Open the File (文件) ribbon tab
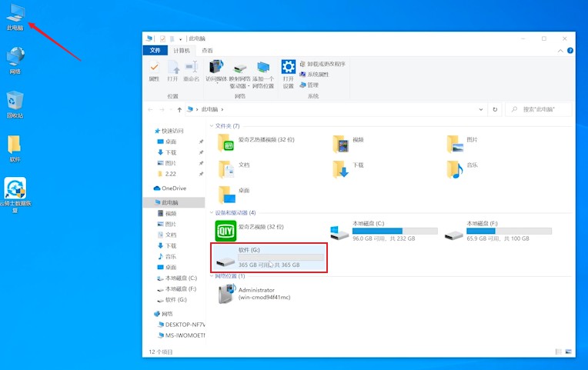Screen dimensions: 588x370 point(155,50)
